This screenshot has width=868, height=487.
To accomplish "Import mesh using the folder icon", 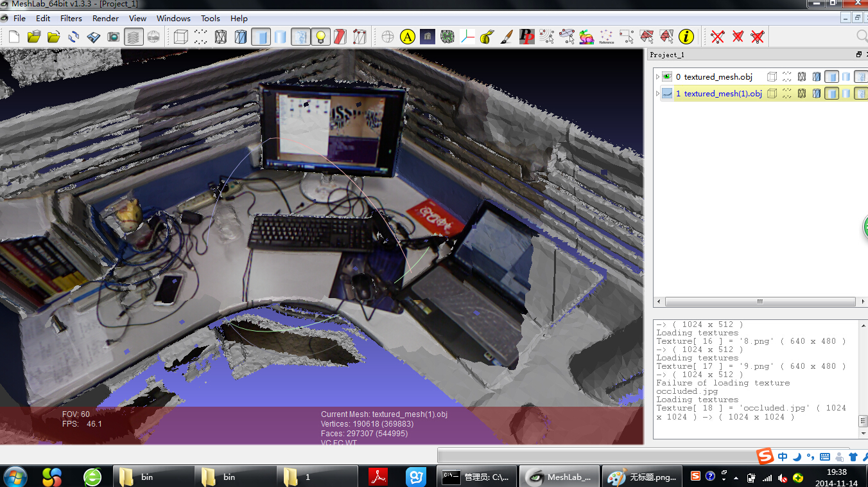I will [x=54, y=37].
